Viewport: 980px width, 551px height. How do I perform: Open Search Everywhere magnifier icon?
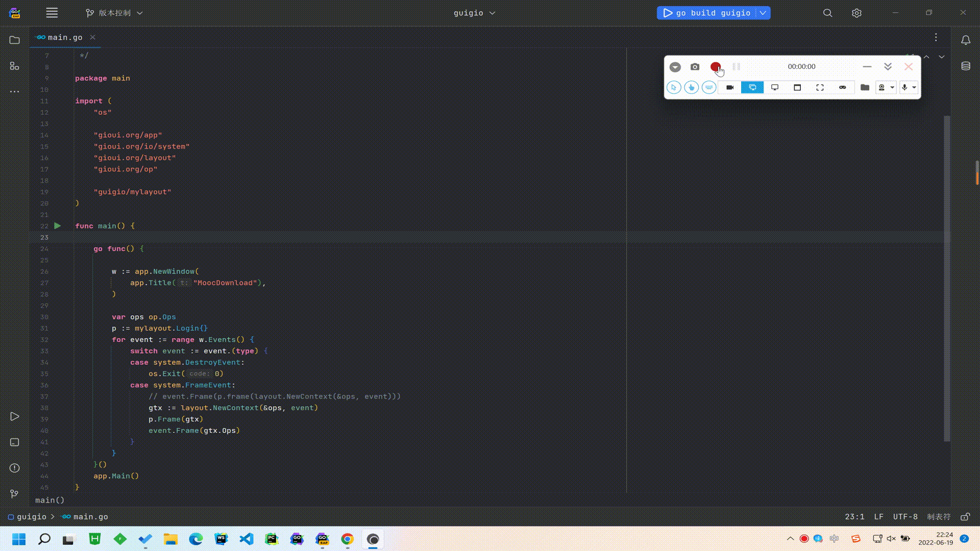(827, 13)
